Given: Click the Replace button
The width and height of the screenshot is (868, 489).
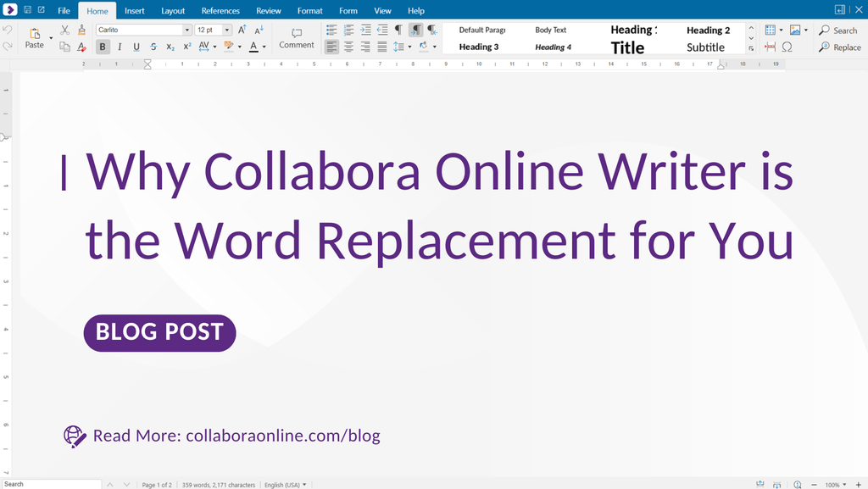Looking at the screenshot, I should coord(840,47).
